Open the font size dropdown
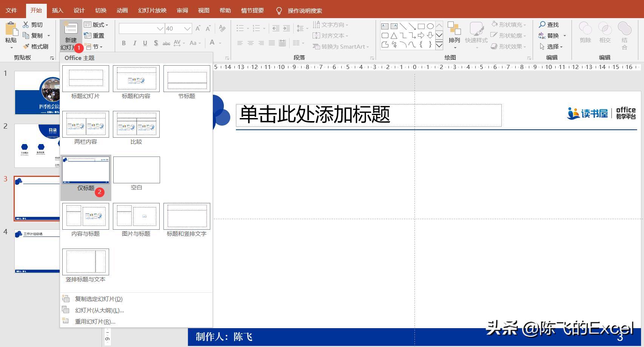The width and height of the screenshot is (644, 347). tap(188, 29)
